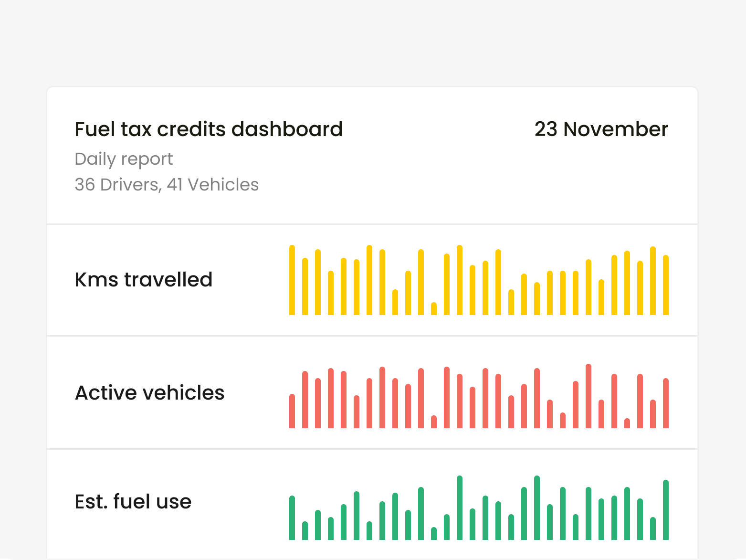Click the second-to-last green fuel use bar
Viewport: 746px width, 560px height.
tap(653, 528)
